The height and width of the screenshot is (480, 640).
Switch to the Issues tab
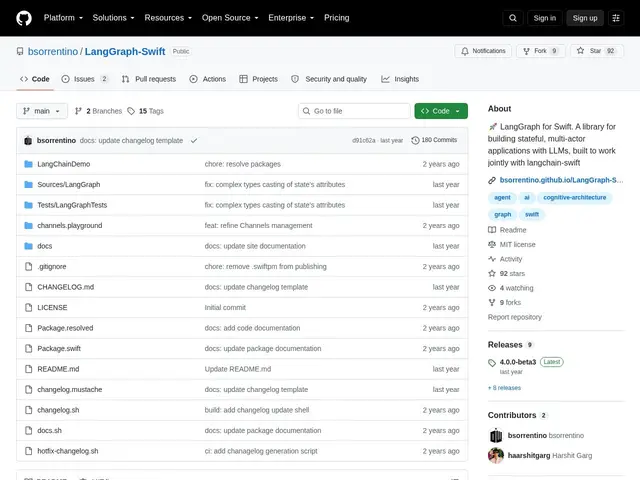point(85,79)
